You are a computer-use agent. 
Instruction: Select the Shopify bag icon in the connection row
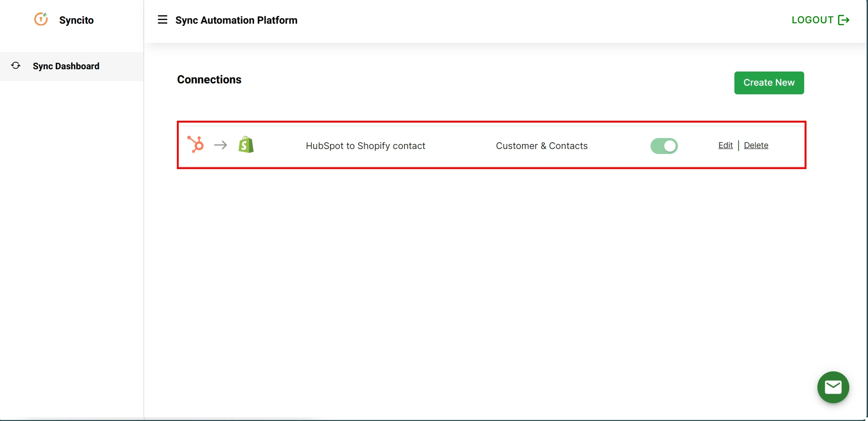[x=246, y=144]
